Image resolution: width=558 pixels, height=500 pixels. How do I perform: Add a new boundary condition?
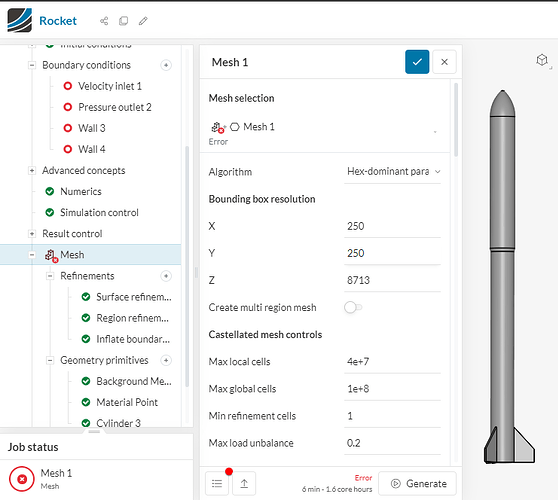166,65
